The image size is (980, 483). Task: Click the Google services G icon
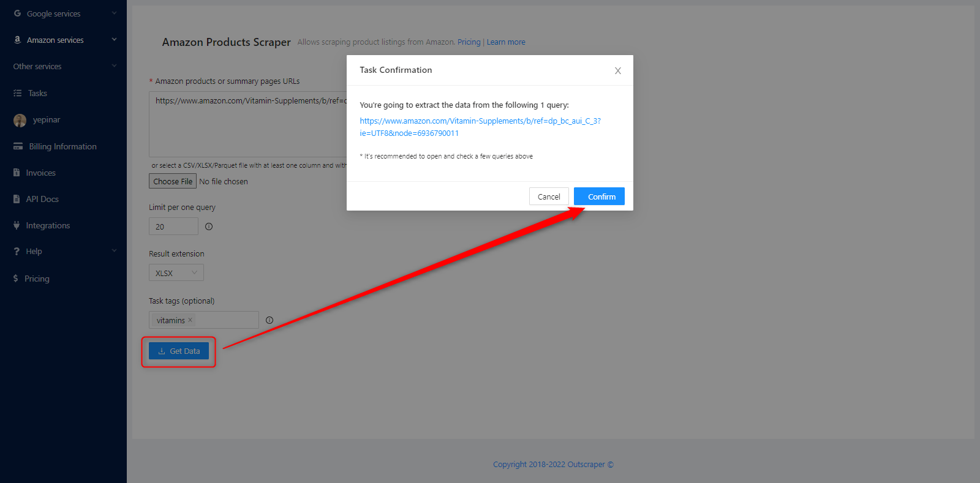coord(17,13)
